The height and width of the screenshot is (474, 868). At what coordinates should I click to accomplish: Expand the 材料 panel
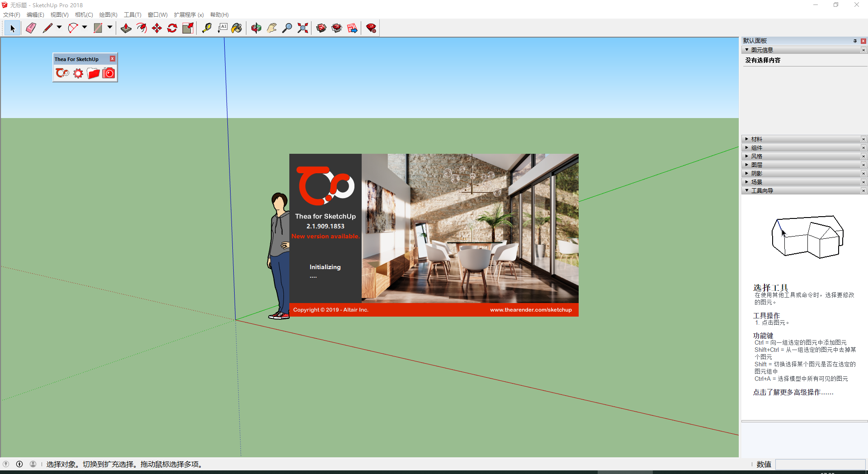click(x=747, y=139)
